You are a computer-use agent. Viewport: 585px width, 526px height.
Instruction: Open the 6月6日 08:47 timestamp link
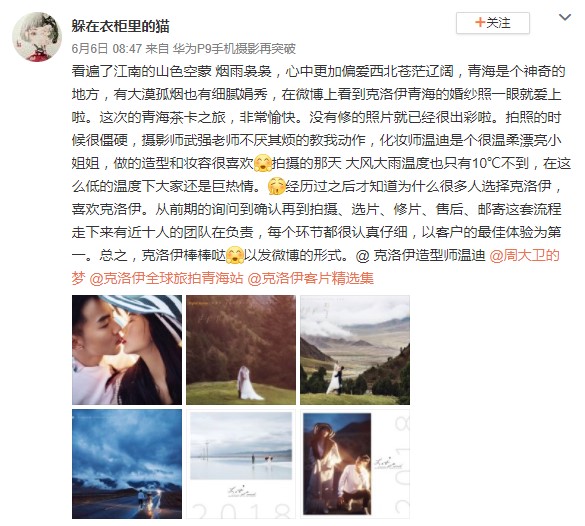pyautogui.click(x=107, y=48)
